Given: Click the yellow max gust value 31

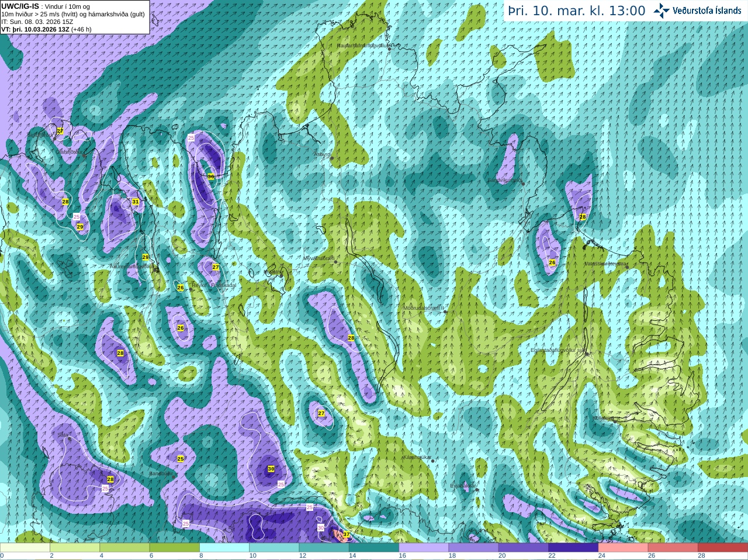Looking at the screenshot, I should point(136,202).
